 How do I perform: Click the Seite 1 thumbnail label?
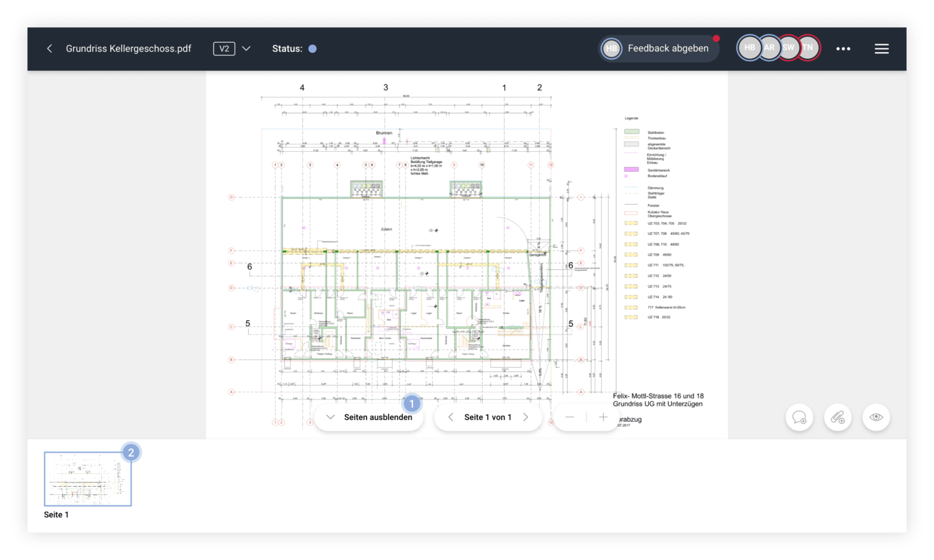(x=56, y=515)
